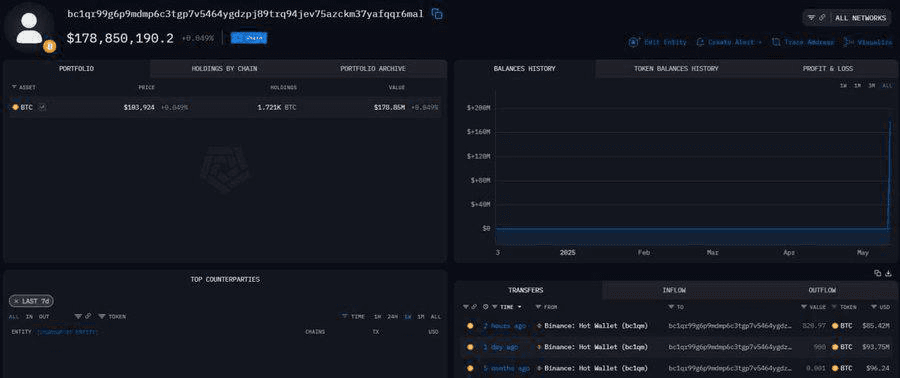Open the '2 hours ago' transfer link

[x=504, y=326]
